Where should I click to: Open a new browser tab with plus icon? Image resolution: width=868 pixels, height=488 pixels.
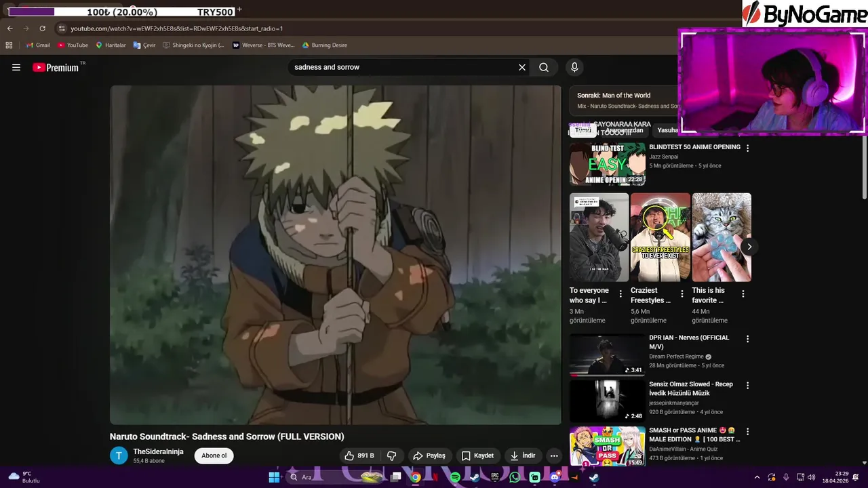tap(239, 10)
